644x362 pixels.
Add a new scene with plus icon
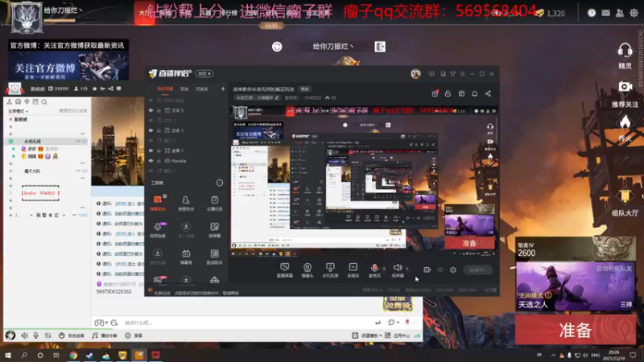pos(223,88)
